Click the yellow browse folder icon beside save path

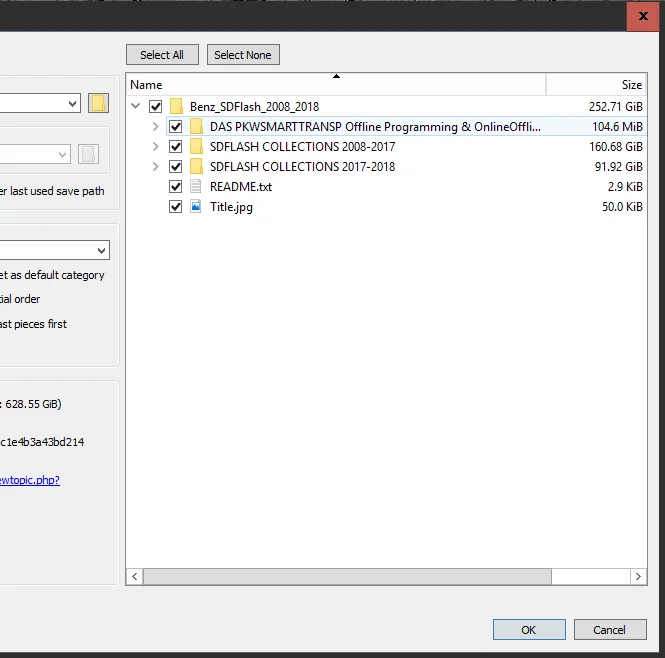pyautogui.click(x=98, y=103)
